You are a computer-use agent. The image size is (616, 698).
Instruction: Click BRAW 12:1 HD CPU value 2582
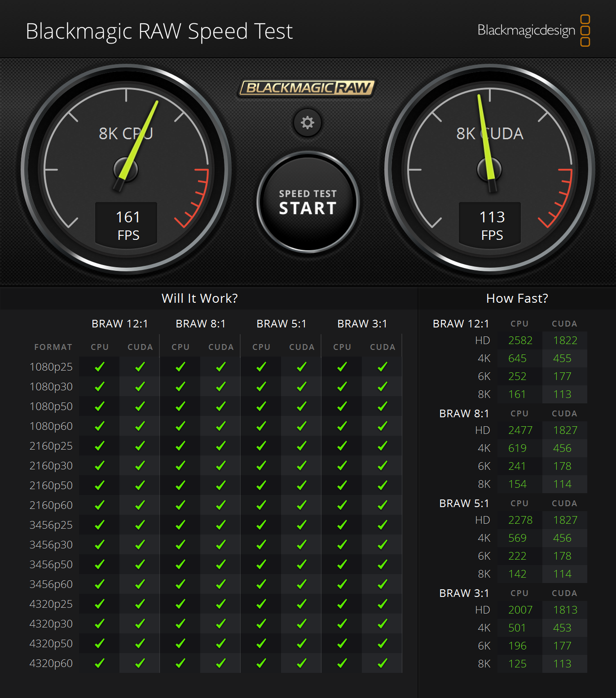(520, 340)
